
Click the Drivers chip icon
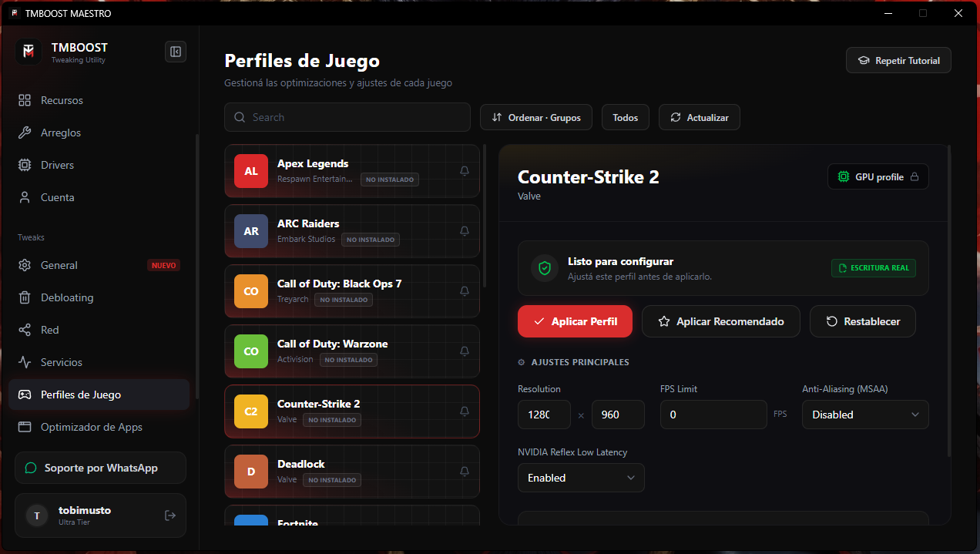25,165
